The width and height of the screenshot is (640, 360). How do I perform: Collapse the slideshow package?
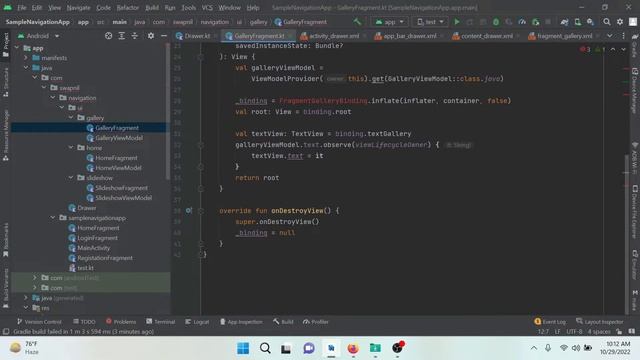[71, 178]
